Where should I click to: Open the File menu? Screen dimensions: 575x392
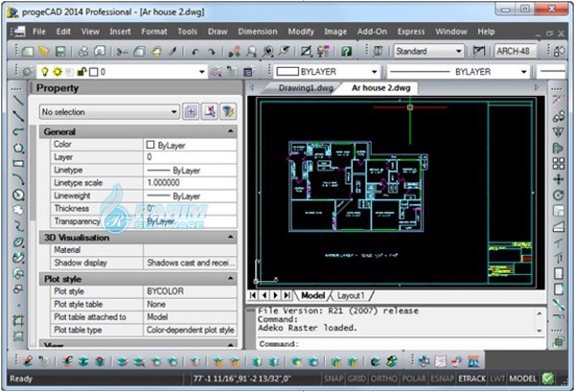pos(39,32)
